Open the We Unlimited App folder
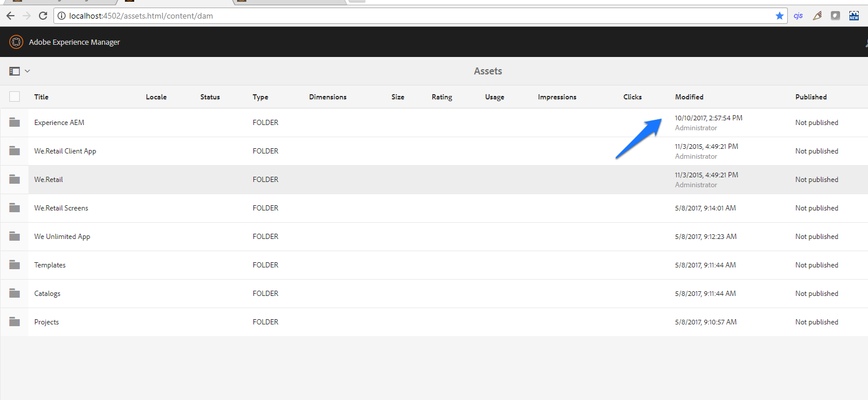 coord(62,236)
